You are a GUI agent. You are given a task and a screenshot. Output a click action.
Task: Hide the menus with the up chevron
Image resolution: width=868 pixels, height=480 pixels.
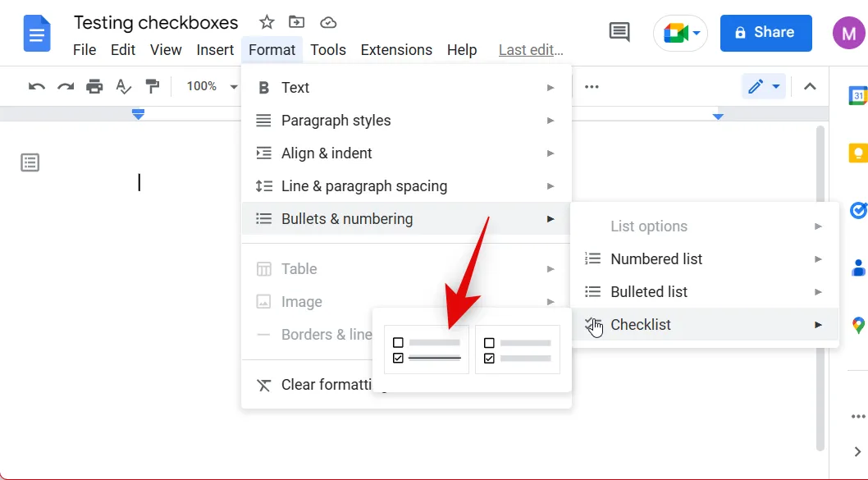pyautogui.click(x=810, y=86)
